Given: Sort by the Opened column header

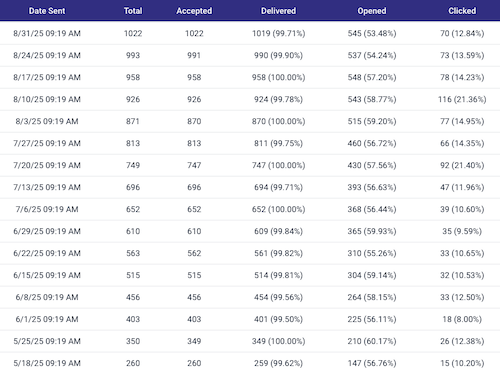Looking at the screenshot, I should pyautogui.click(x=372, y=11).
